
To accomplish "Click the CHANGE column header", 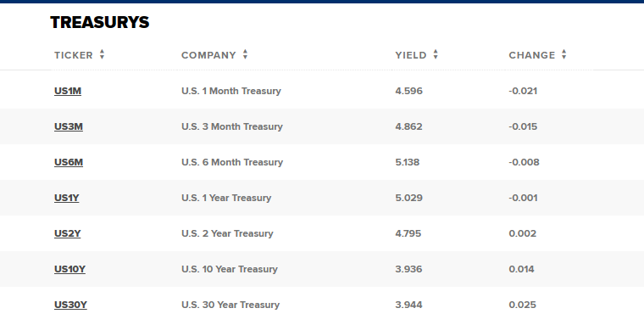I will coord(532,55).
